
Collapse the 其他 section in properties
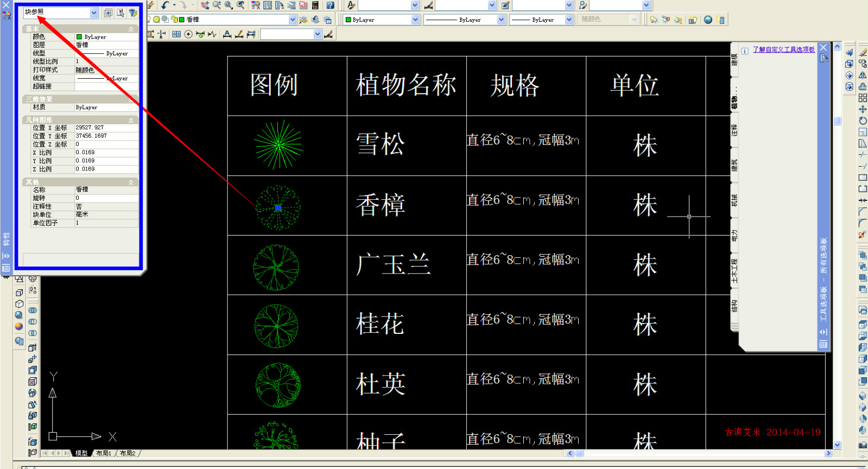(x=131, y=182)
